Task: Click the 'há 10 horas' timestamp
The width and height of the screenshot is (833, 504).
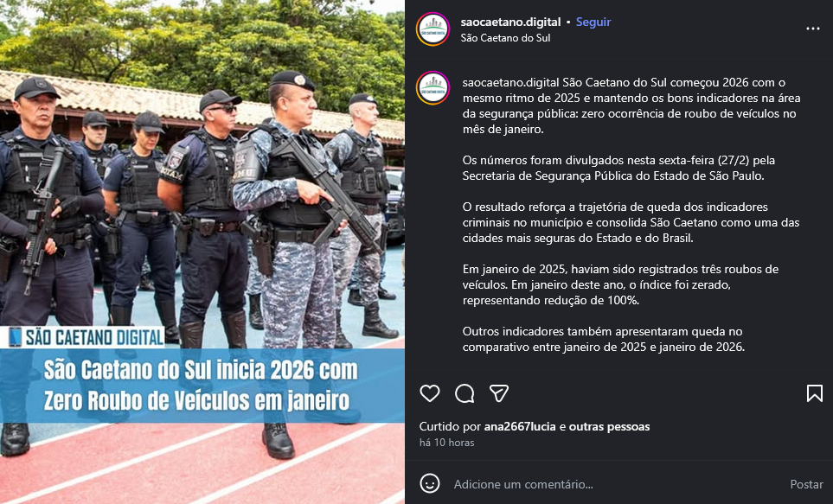Action: click(x=447, y=443)
